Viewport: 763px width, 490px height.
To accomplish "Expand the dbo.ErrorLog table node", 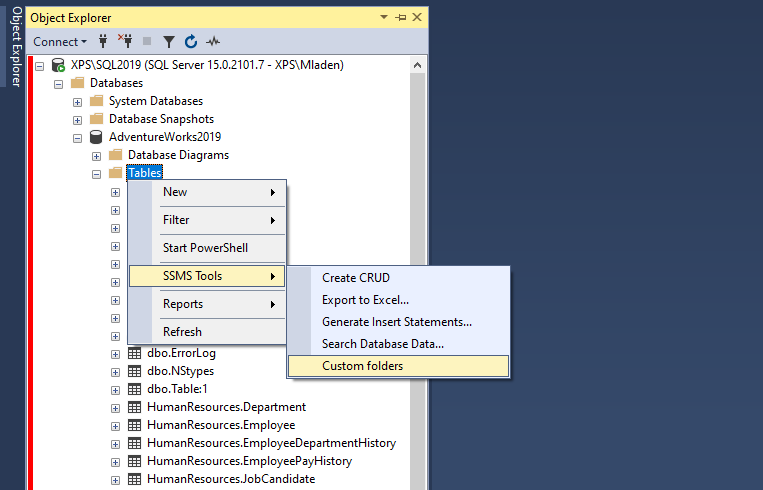I will coord(115,354).
